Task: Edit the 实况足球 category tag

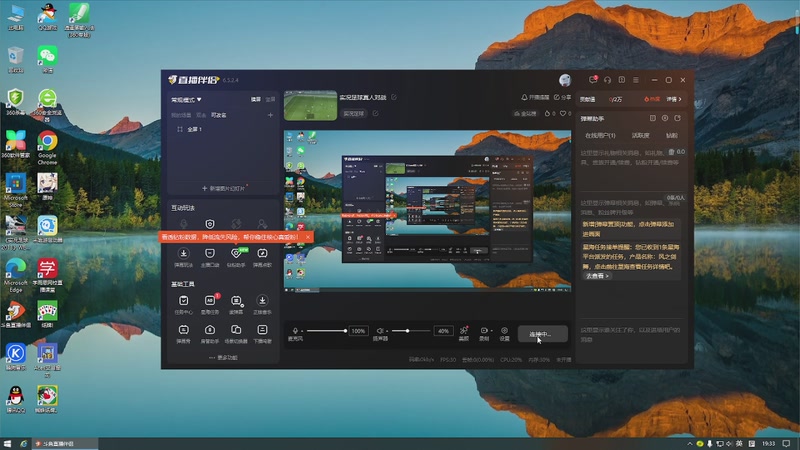Action: pos(376,113)
